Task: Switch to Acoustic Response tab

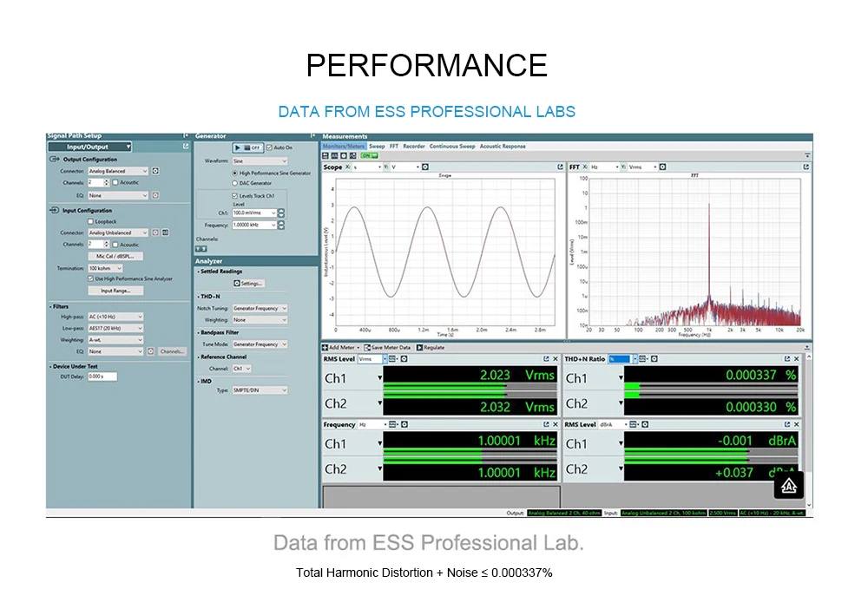Action: pyautogui.click(x=503, y=146)
